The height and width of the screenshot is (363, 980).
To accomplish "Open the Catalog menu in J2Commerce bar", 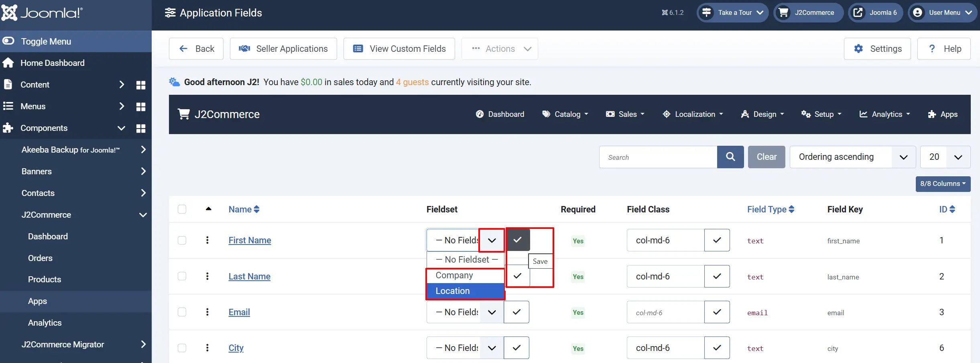I will 565,114.
